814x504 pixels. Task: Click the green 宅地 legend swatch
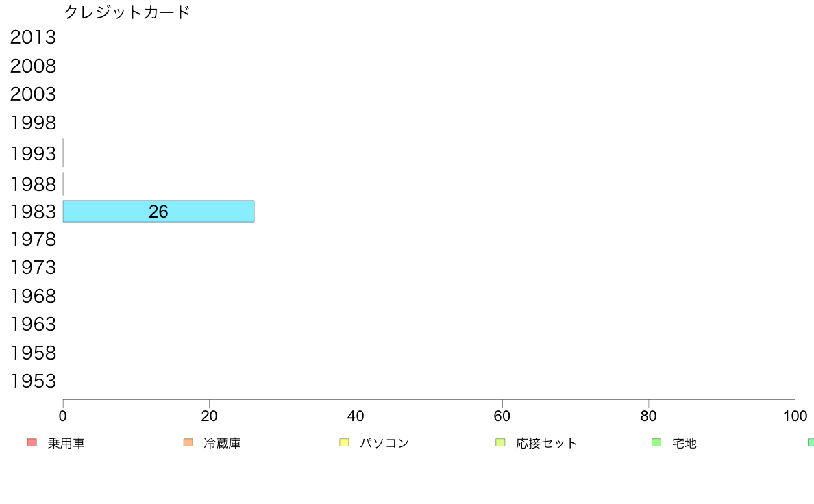tap(656, 443)
